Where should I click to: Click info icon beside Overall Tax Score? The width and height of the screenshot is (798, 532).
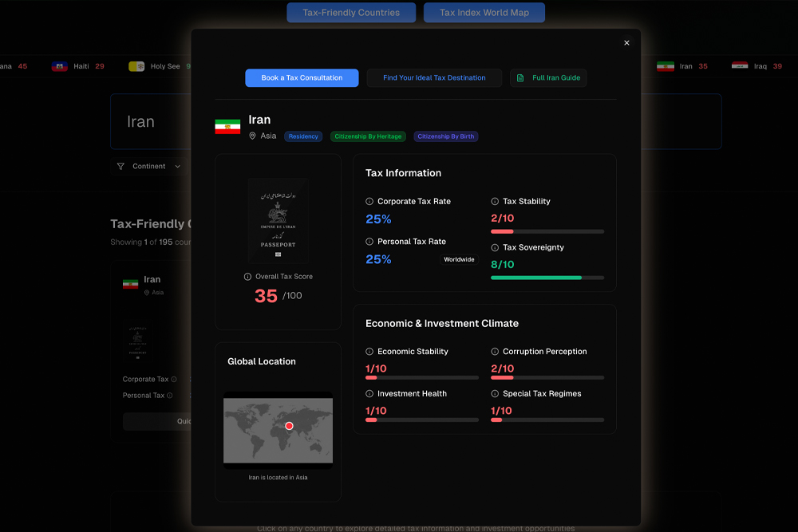247,277
